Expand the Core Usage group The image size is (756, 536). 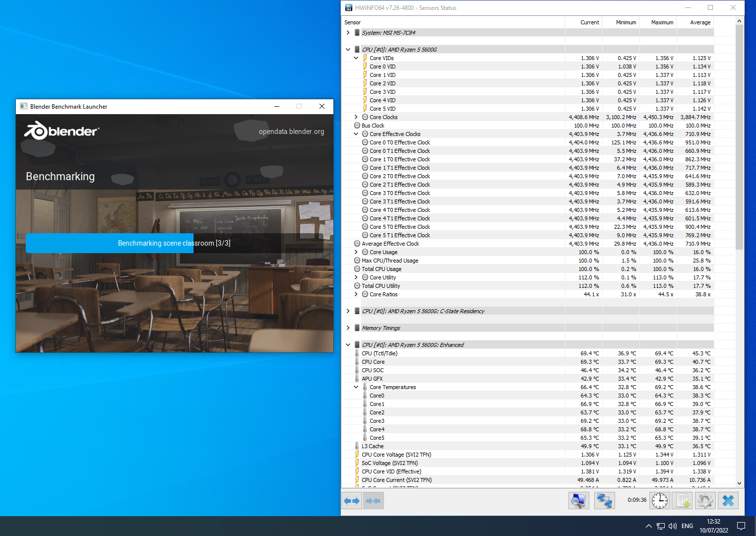[356, 252]
